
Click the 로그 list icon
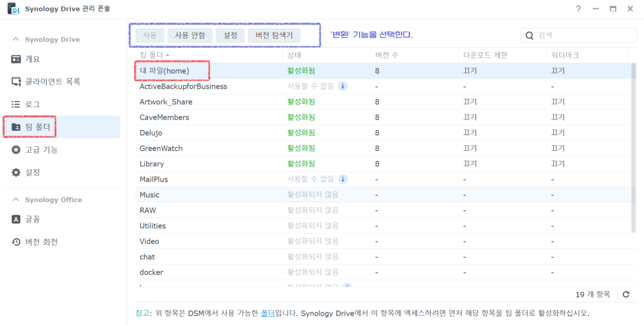click(16, 104)
